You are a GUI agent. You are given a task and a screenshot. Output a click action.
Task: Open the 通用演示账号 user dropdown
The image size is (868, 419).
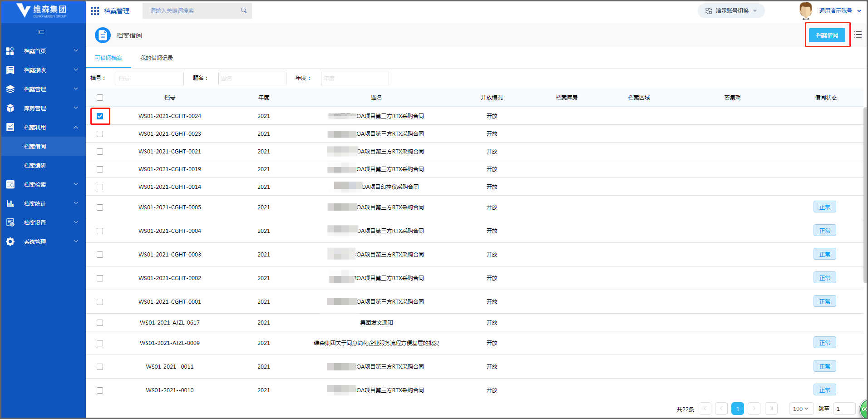click(840, 11)
